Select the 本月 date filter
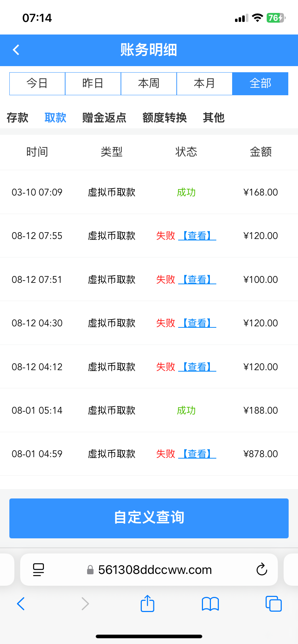Viewport: 298px width, 644px height. click(x=204, y=83)
